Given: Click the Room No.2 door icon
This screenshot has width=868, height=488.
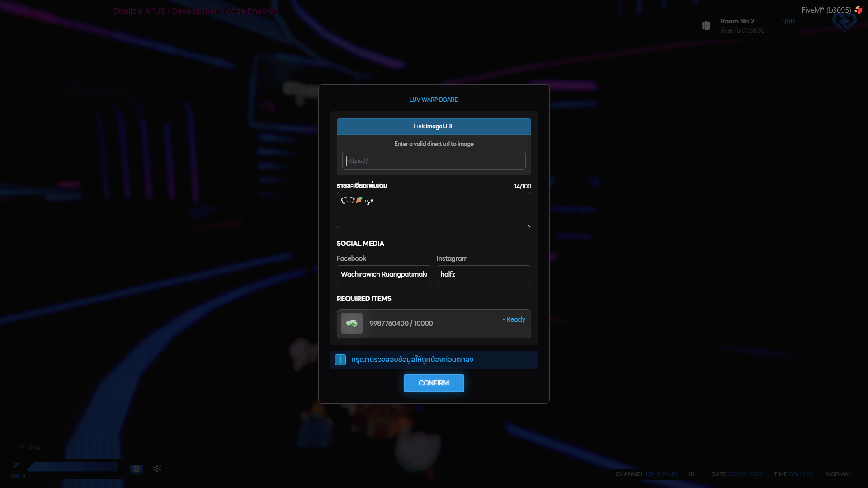Looking at the screenshot, I should 706,26.
